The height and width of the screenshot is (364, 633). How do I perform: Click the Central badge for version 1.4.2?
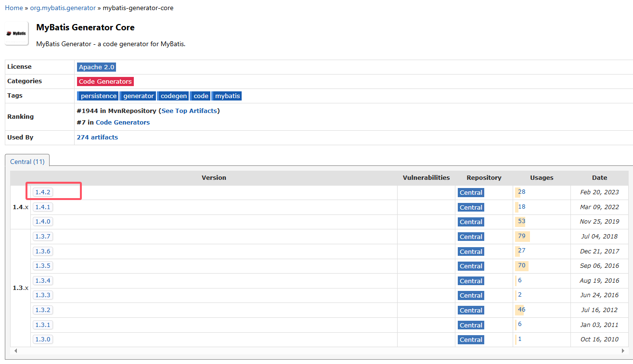(x=471, y=192)
